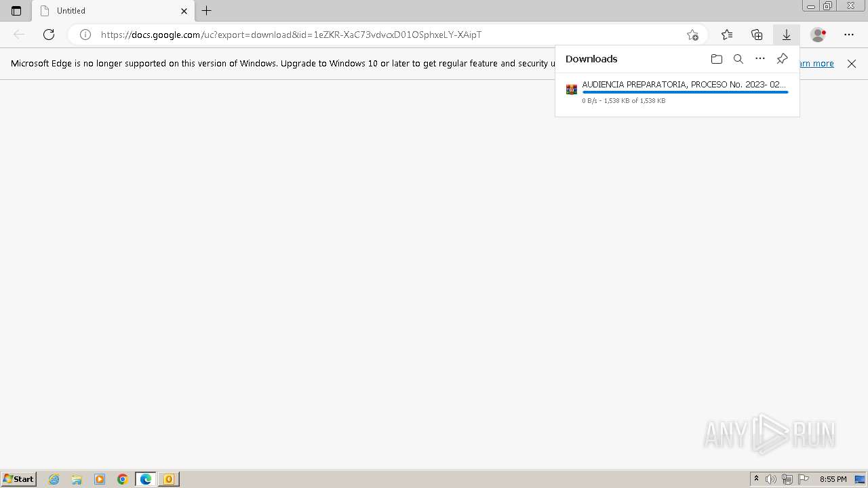Refresh the current page

[49, 35]
